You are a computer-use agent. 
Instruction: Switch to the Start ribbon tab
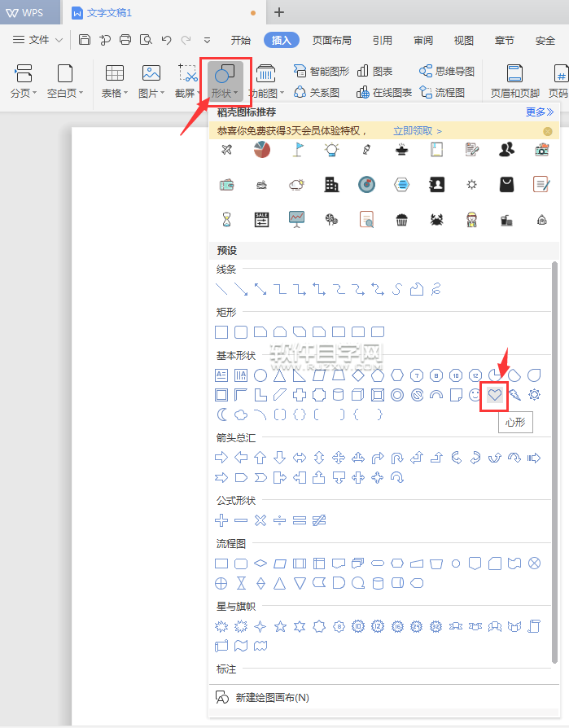[240, 41]
